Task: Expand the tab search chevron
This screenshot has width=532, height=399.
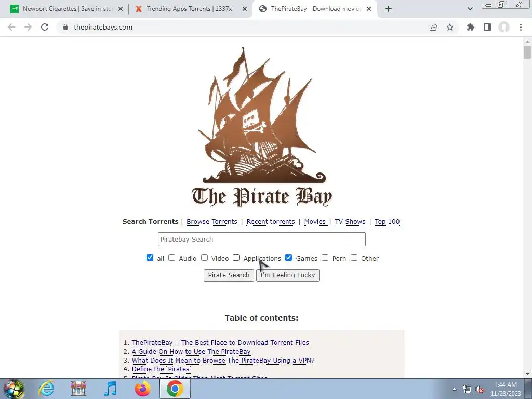Action: pos(470,9)
